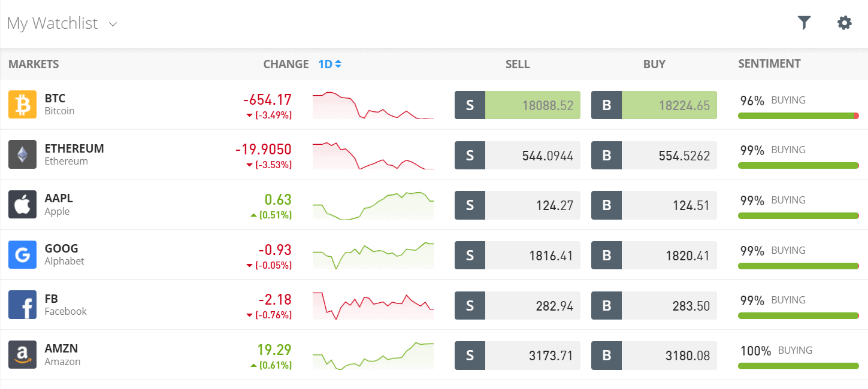The image size is (868, 389).
Task: Click the Bitcoin logo icon
Action: [22, 104]
